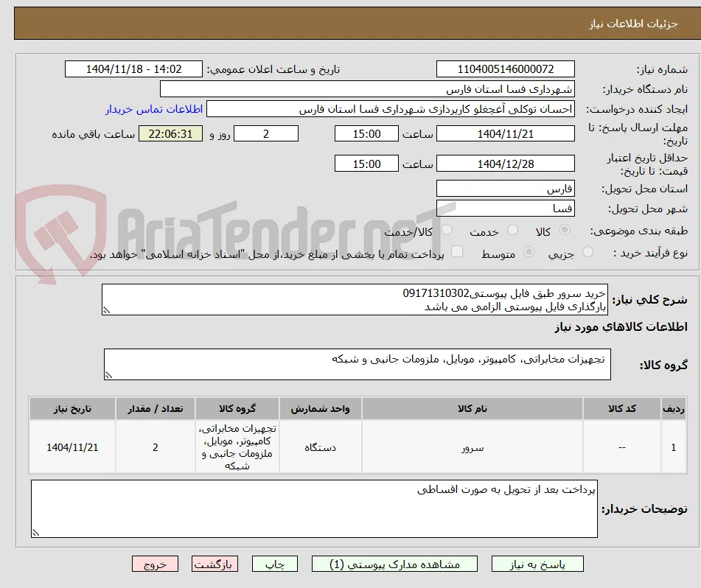Click the تعداد / مقدار column header
Image resolution: width=701 pixels, height=588 pixels.
click(155, 408)
